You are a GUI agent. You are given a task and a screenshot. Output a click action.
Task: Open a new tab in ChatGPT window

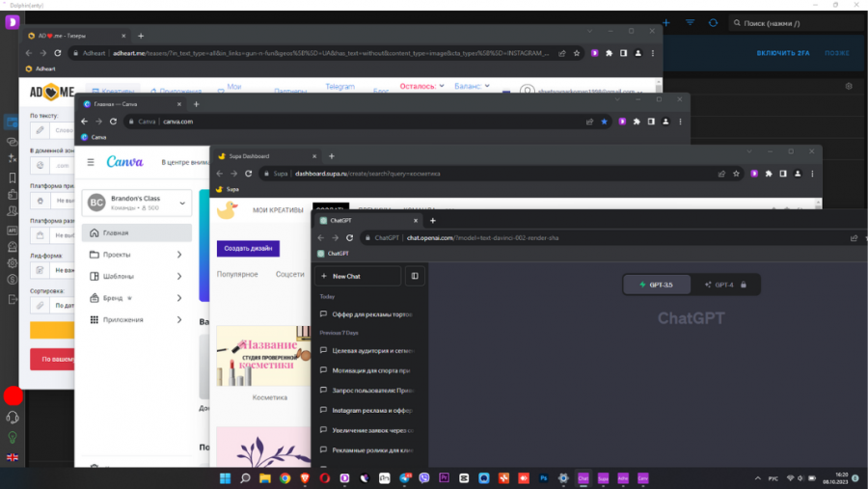433,221
